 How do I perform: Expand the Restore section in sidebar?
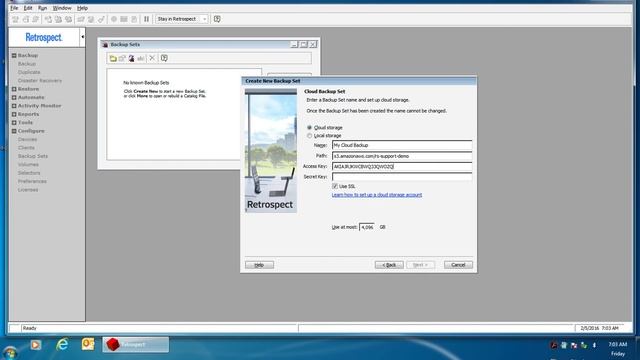tap(14, 89)
